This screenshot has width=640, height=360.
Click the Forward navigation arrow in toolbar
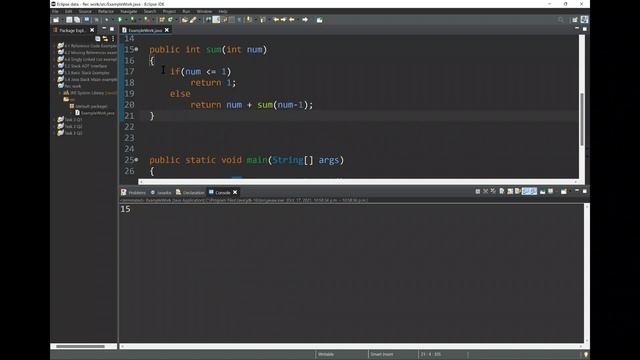point(305,20)
